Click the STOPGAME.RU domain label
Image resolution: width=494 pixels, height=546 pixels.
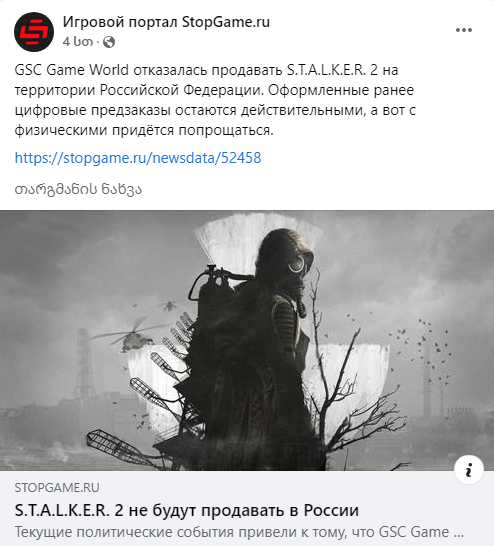57,488
